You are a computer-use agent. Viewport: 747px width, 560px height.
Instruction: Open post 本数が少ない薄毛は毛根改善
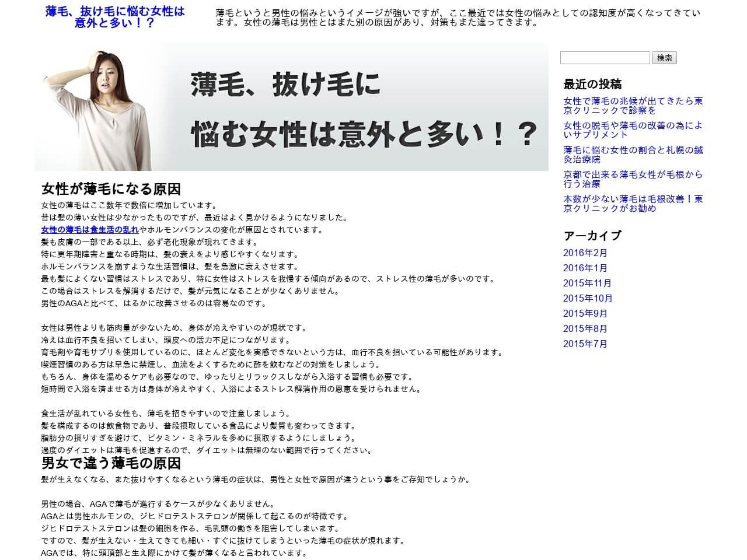pos(633,204)
